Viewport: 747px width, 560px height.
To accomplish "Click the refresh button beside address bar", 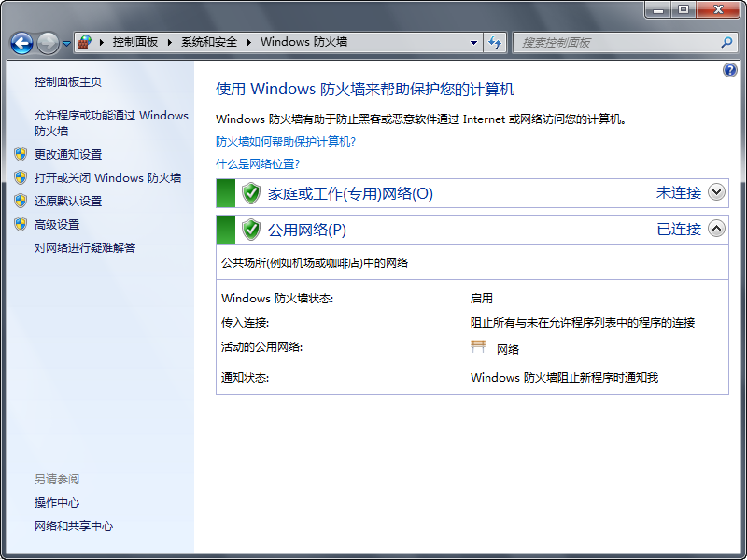I will [x=495, y=43].
